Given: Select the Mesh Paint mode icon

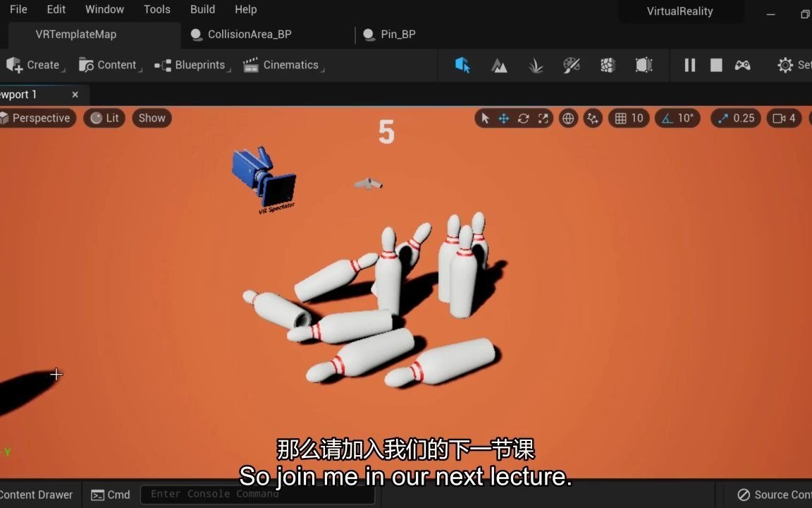Looking at the screenshot, I should [x=571, y=65].
